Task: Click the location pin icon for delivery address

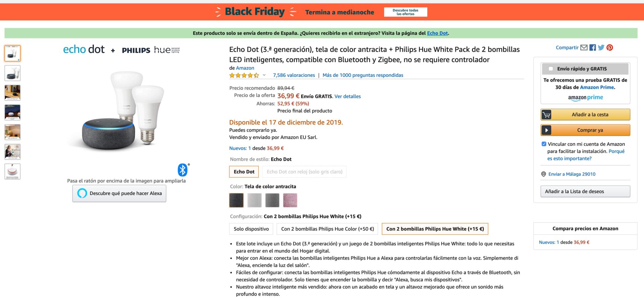Action: pyautogui.click(x=544, y=174)
